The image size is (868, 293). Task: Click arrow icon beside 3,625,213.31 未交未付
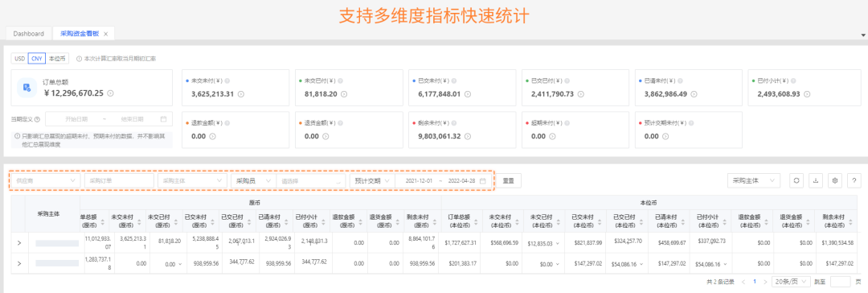click(x=240, y=94)
